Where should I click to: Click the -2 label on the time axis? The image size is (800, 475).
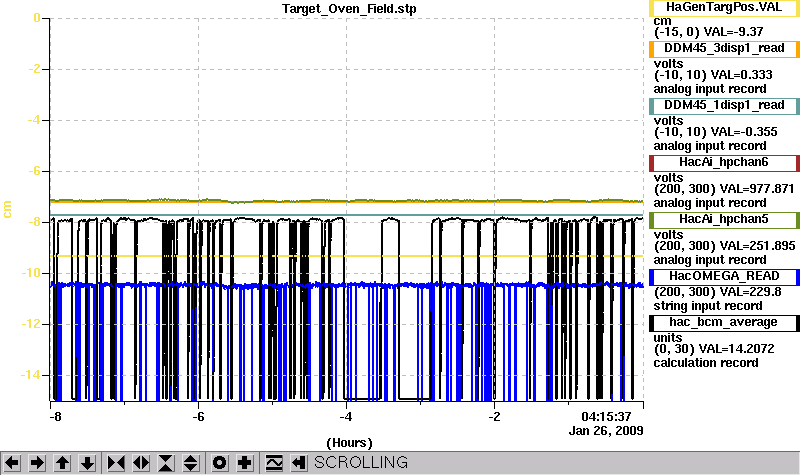(x=494, y=416)
